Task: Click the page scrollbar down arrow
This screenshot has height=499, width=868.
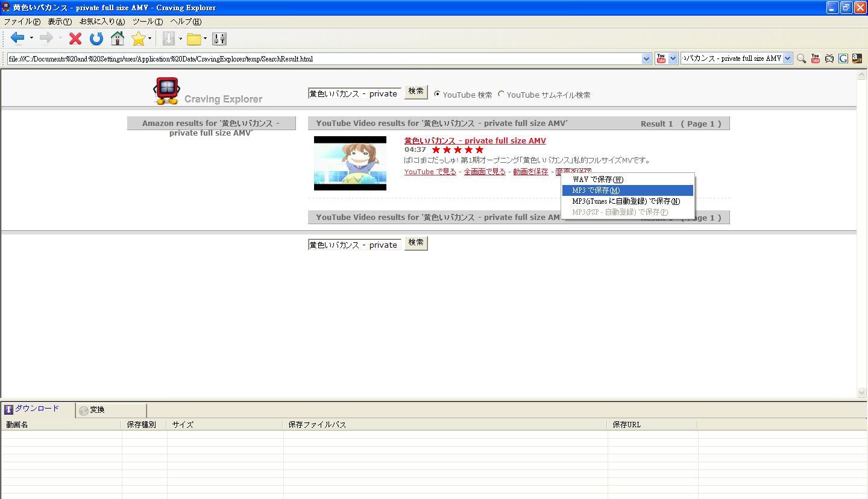Action: pyautogui.click(x=861, y=392)
